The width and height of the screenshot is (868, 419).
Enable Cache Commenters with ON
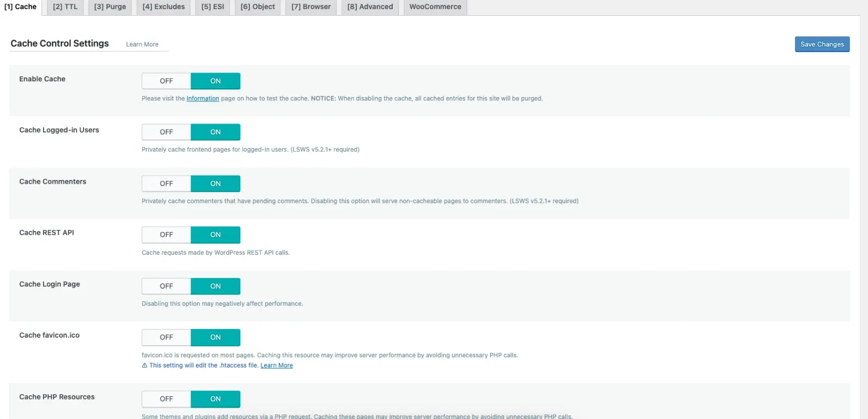pyautogui.click(x=215, y=183)
